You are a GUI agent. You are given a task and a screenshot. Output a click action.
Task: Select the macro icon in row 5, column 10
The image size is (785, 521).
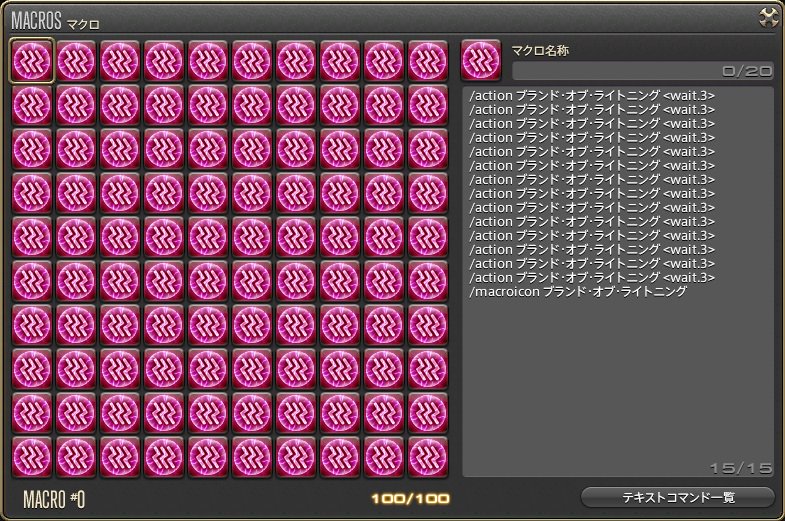(x=428, y=237)
